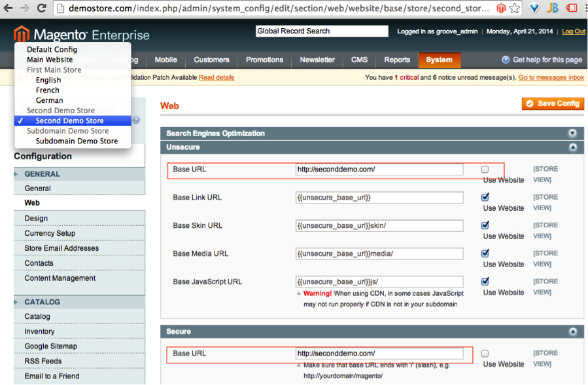Toggle Use Website for Base Link URL
Screen dimensions: 588x385
pos(485,197)
